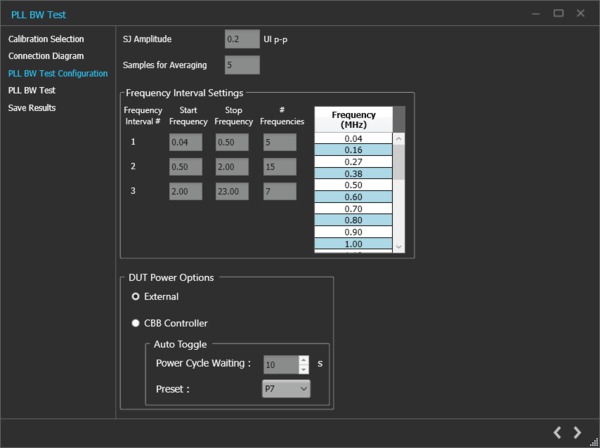
Task: Click the Samples for Averaging field
Action: (x=242, y=65)
